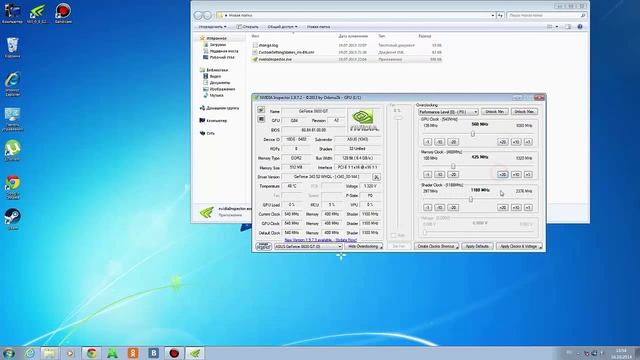640x360 pixels.
Task: Click Explorer's search input field
Action: coord(546,16)
